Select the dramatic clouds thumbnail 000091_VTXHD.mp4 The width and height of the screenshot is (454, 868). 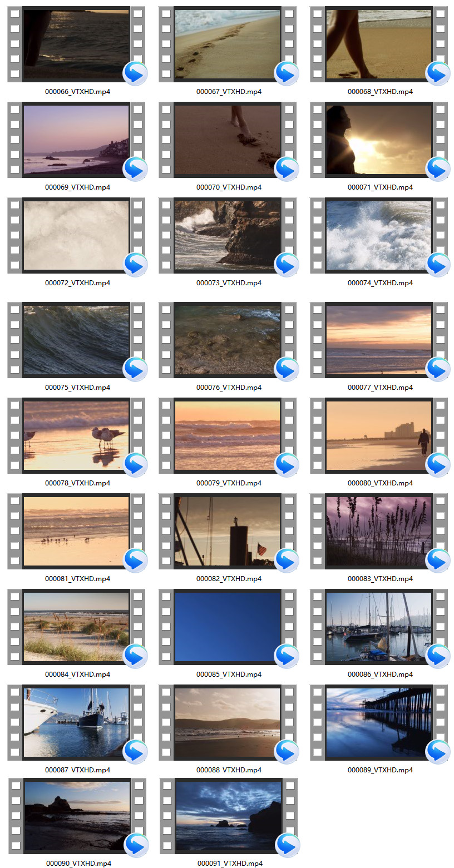(229, 816)
